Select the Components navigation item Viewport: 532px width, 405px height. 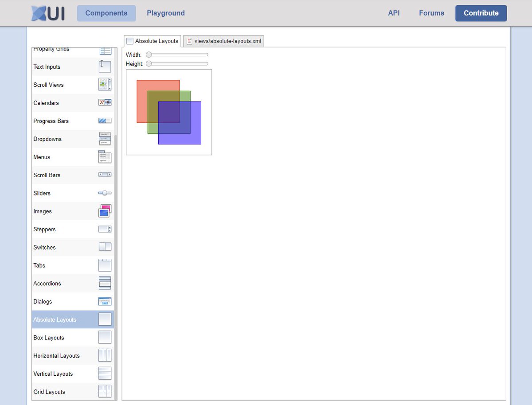tap(106, 13)
